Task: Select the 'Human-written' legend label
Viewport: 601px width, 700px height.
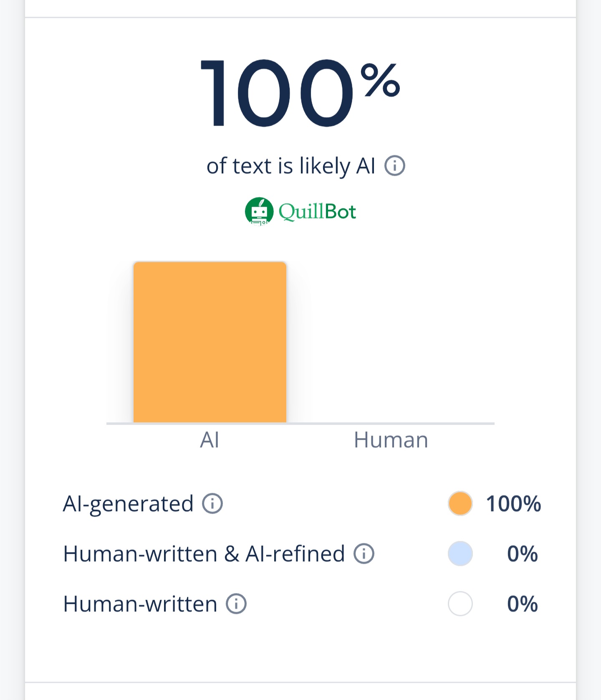Action: pos(140,604)
